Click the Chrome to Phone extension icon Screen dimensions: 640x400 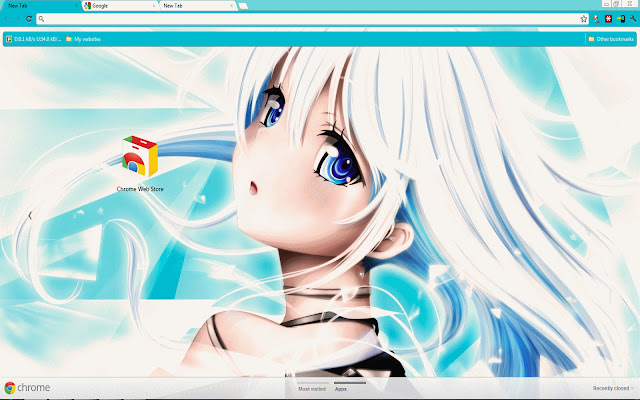tap(621, 19)
